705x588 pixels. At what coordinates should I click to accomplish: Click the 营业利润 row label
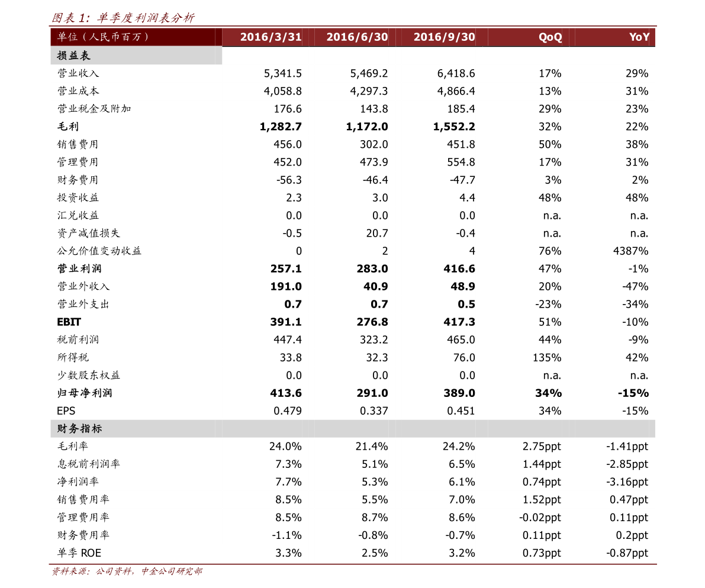[79, 269]
